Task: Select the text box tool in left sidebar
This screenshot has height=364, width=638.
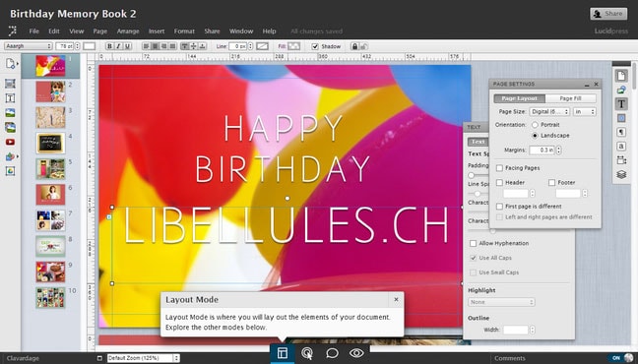Action: [x=10, y=98]
